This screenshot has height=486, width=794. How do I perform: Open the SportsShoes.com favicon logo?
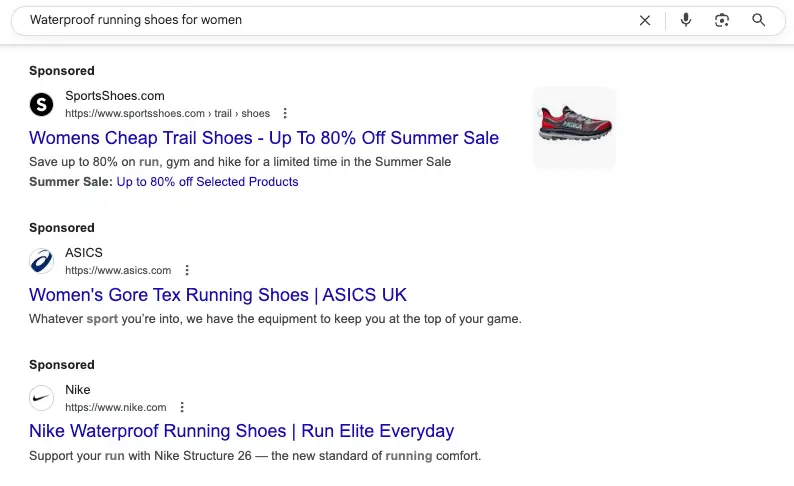[42, 104]
